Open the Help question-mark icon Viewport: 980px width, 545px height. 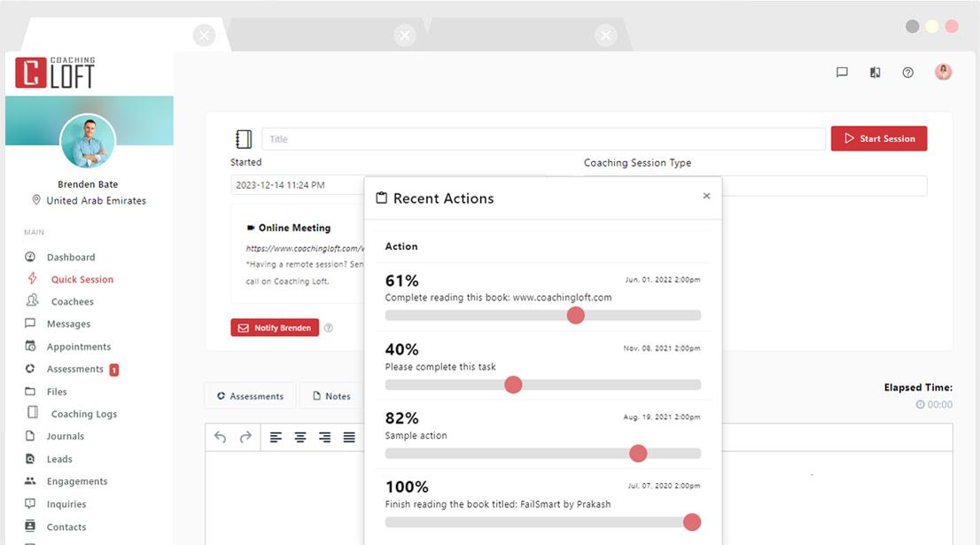coord(907,72)
